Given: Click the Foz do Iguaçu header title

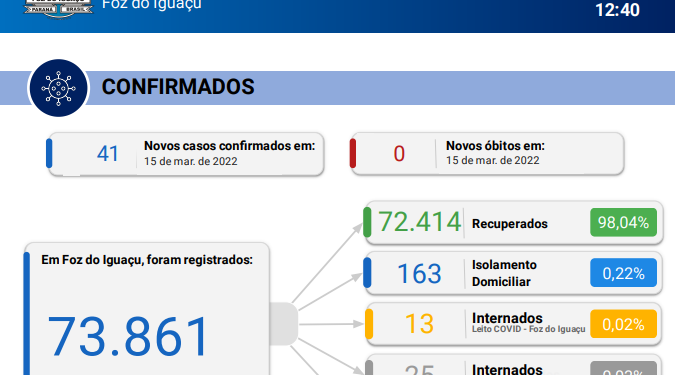Looking at the screenshot, I should pyautogui.click(x=152, y=5).
